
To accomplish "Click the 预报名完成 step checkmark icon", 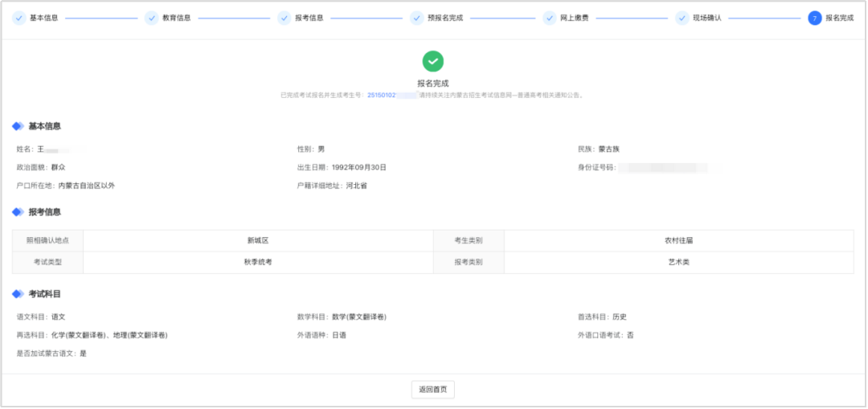I will pos(416,18).
